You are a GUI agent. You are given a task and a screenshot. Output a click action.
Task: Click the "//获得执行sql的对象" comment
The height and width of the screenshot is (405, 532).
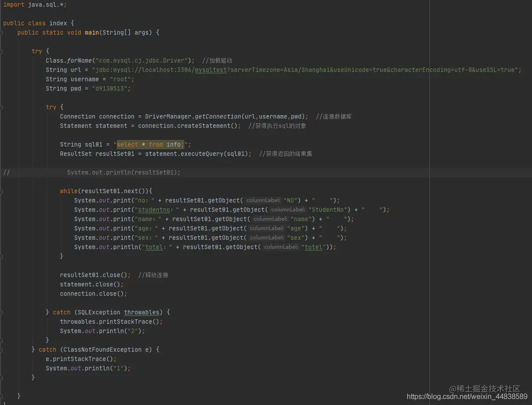tap(277, 126)
